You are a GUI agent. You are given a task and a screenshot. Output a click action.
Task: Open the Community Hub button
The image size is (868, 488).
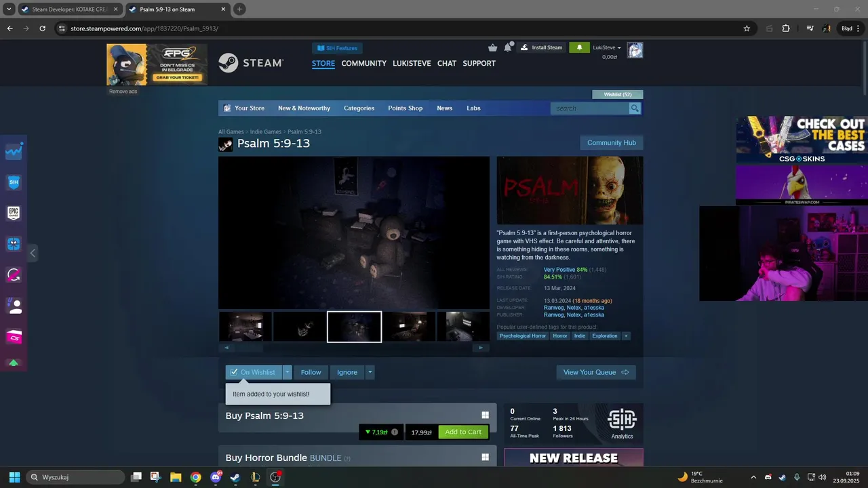click(611, 143)
